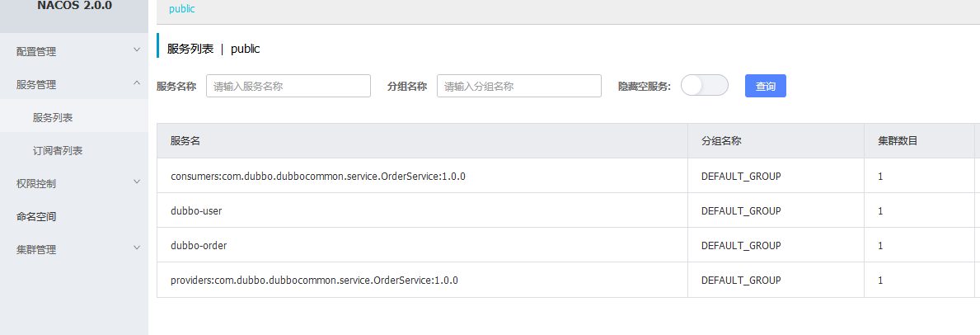Click the NACOS 2.0.0 logo title

tap(74, 6)
